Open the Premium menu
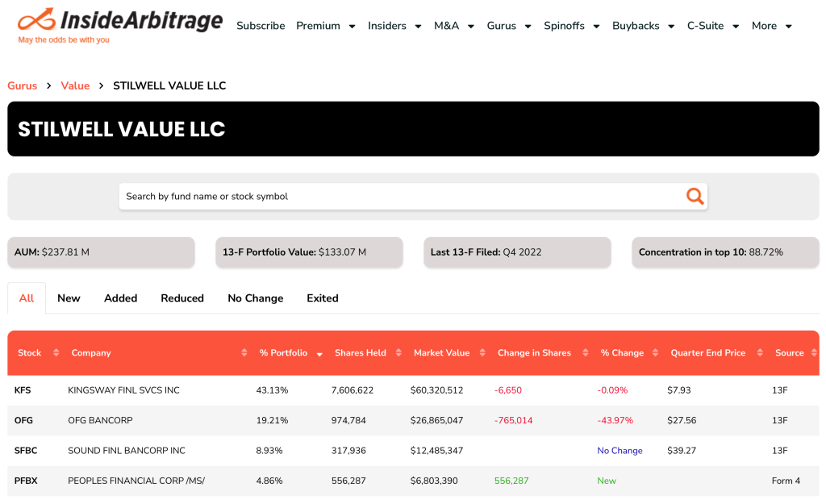Viewport: 826px width, 504px height. (318, 26)
